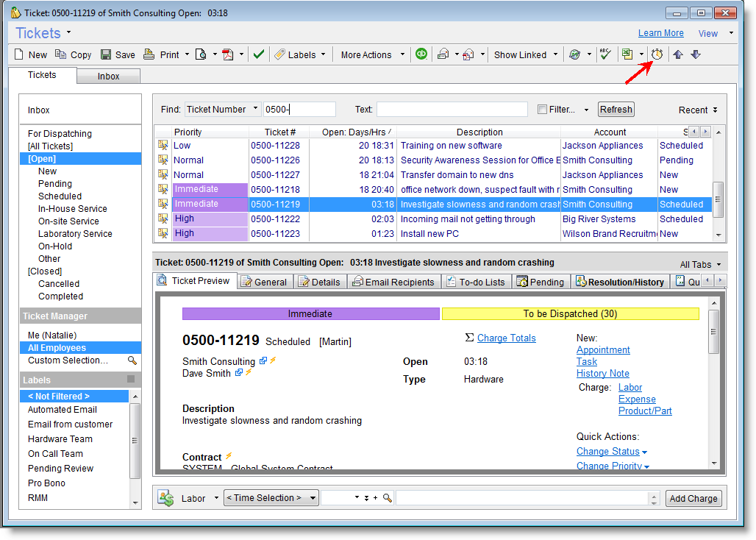Switch to the Inbox tab
This screenshot has height=540, width=756.
108,76
